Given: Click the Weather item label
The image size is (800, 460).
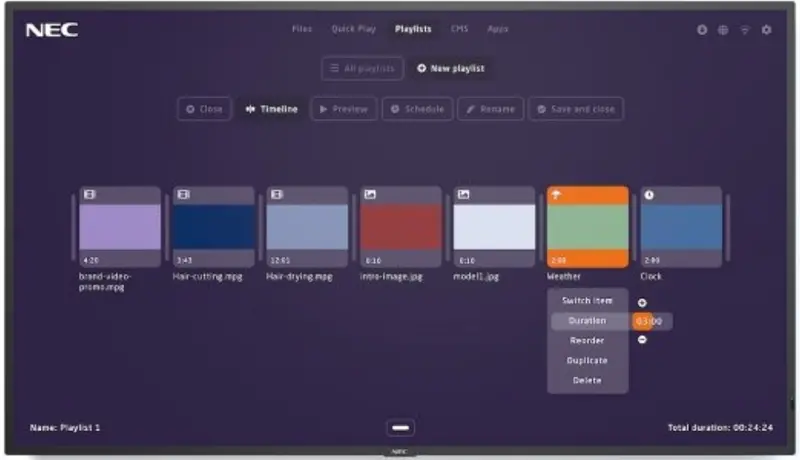Looking at the screenshot, I should click(x=564, y=276).
